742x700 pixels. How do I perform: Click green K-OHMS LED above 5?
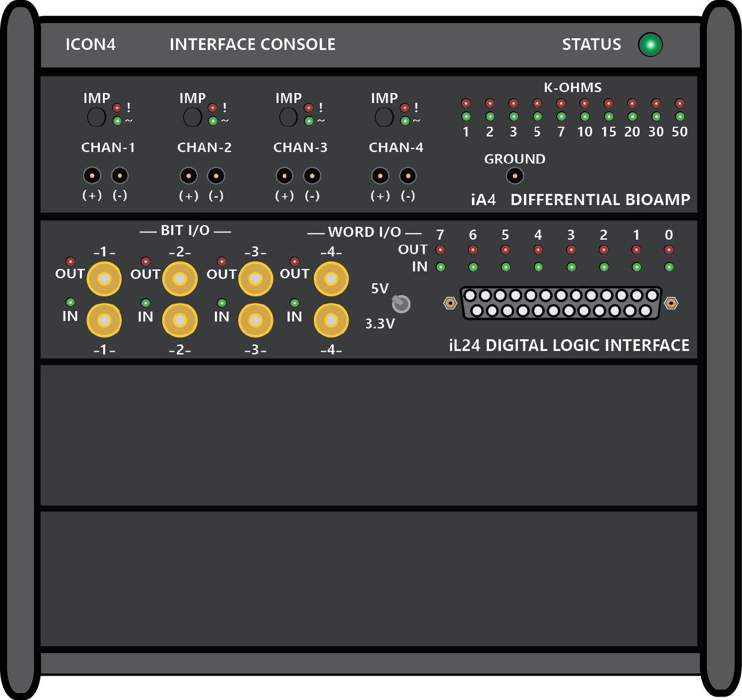[537, 116]
